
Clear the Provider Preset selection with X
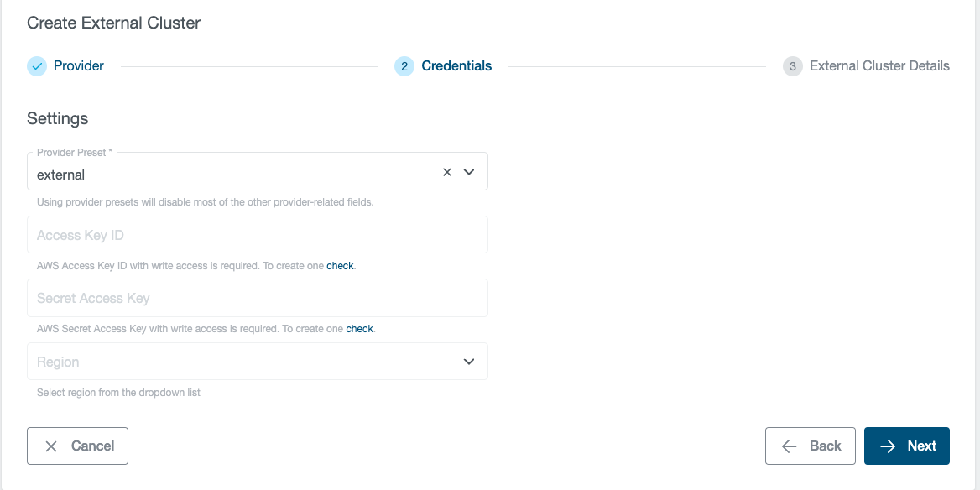[x=447, y=172]
